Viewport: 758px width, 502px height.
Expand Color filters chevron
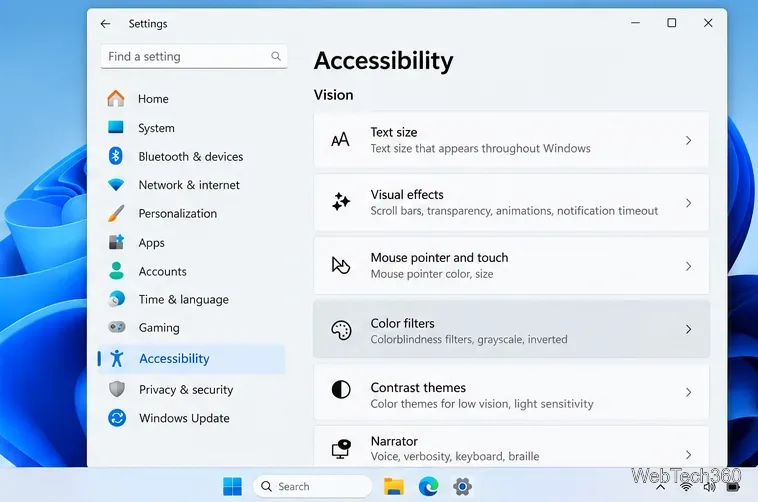(x=688, y=329)
